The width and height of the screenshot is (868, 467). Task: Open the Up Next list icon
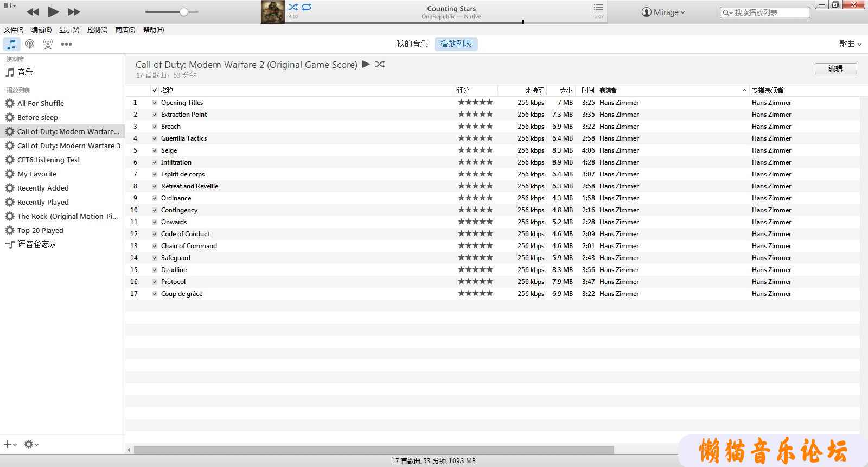pos(598,7)
